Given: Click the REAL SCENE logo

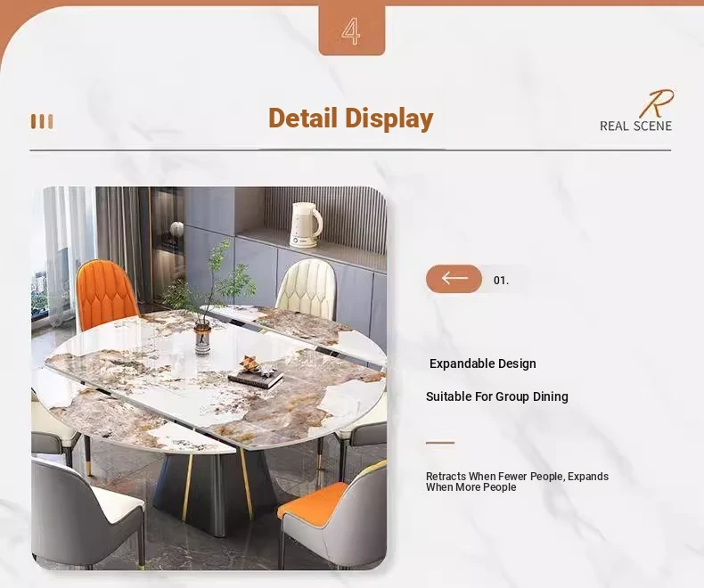Looking at the screenshot, I should coord(636,110).
